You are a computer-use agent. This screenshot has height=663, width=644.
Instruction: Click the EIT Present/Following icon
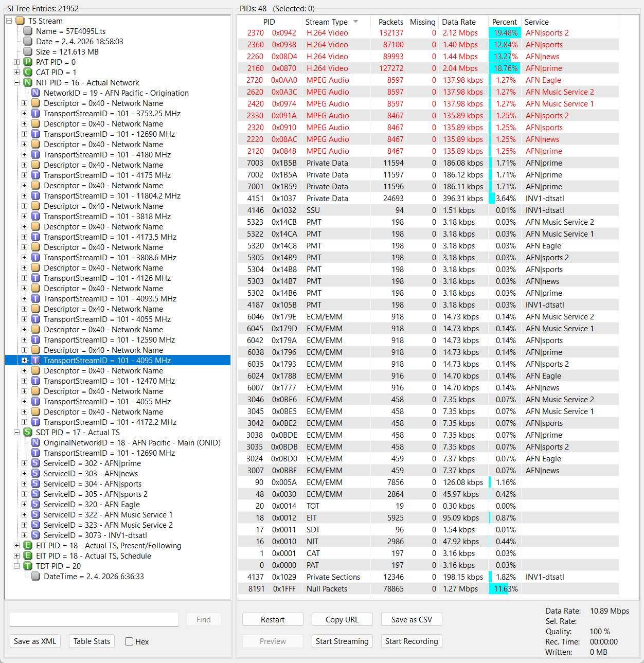click(28, 546)
